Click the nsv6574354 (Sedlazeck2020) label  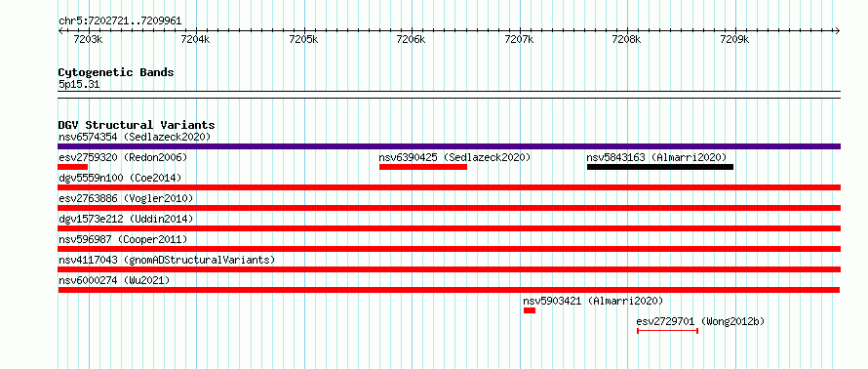point(135,137)
